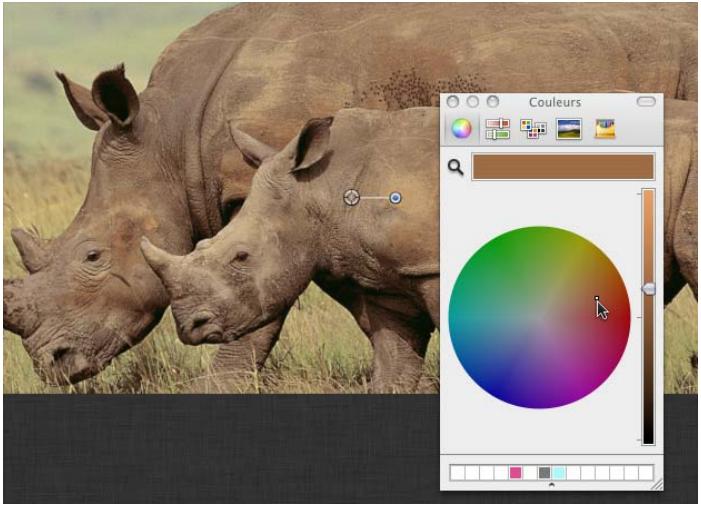Open the Image Palettes mode

point(569,129)
